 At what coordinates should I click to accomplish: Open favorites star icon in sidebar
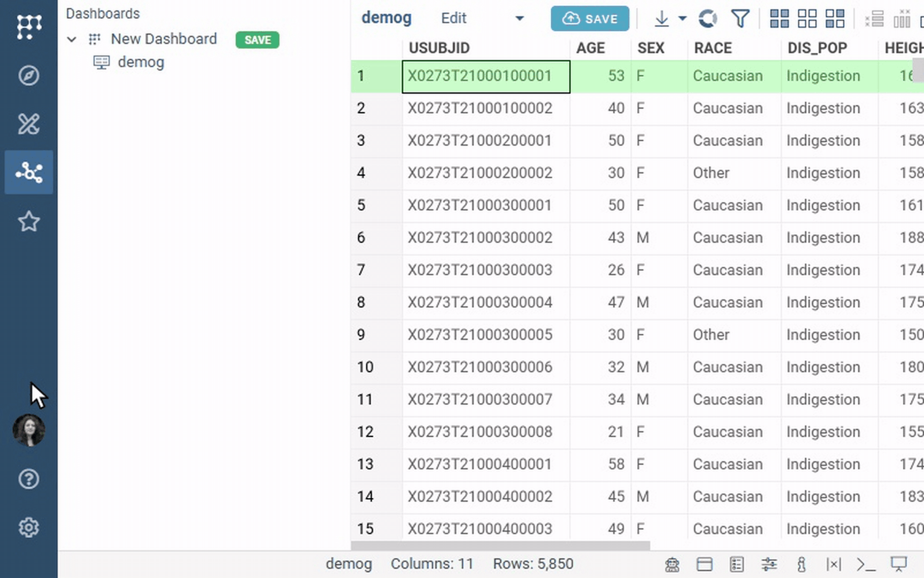click(29, 221)
